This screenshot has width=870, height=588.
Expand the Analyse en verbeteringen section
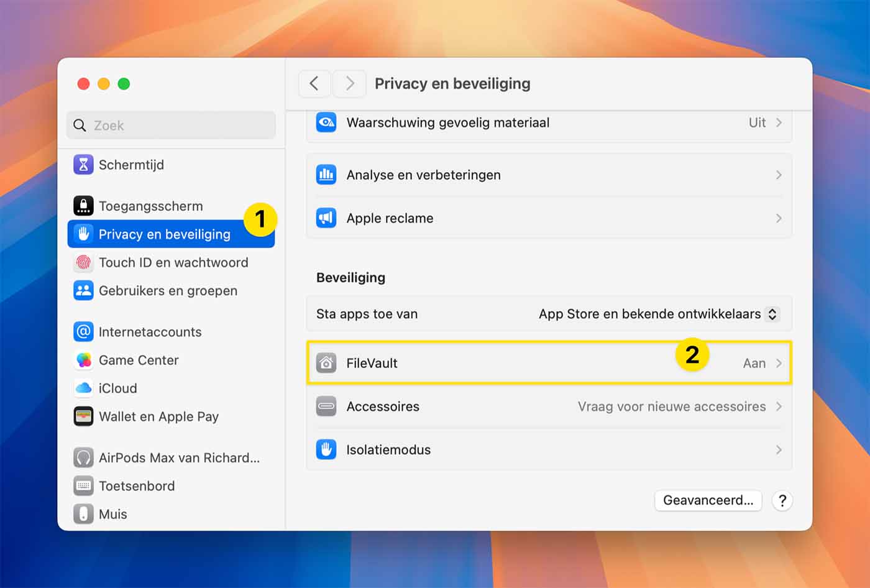click(547, 175)
